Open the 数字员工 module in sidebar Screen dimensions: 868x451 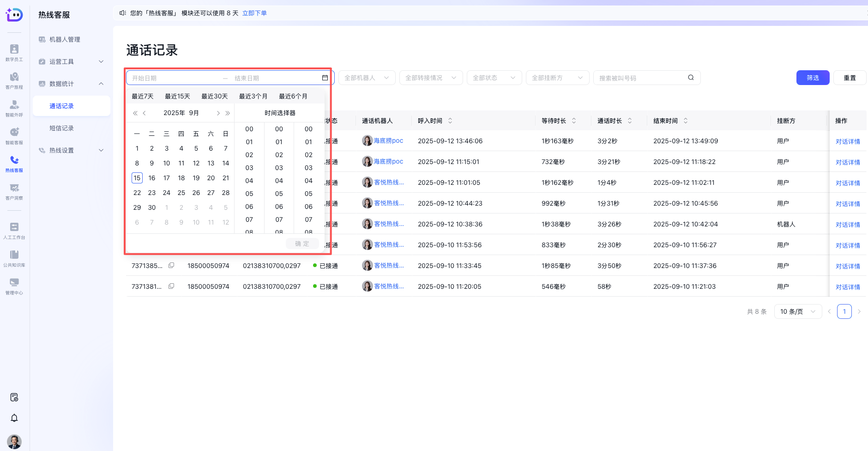click(14, 52)
